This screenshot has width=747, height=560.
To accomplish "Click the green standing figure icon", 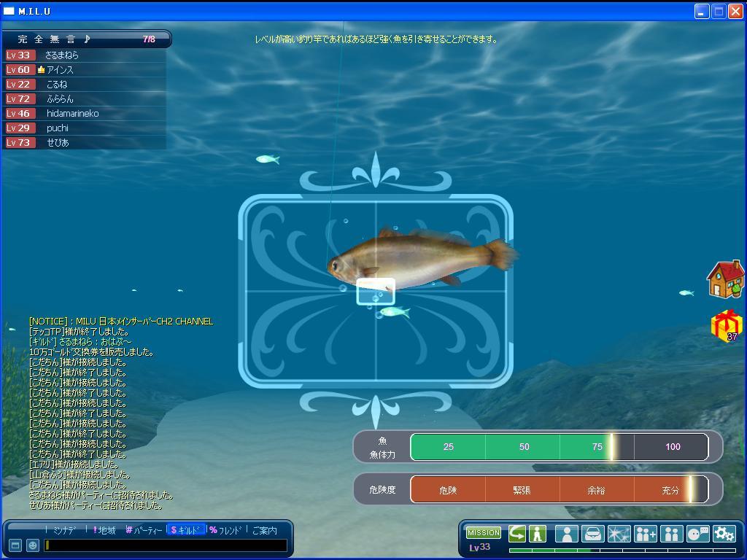I will pos(538,534).
